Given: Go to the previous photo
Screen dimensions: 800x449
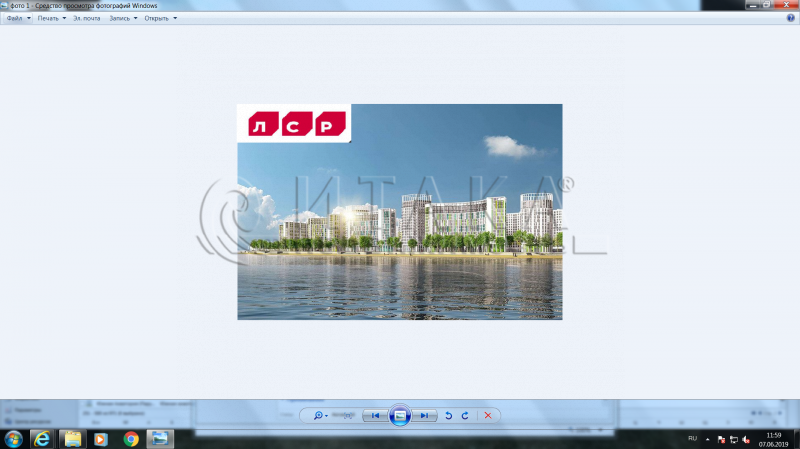Looking at the screenshot, I should 375,415.
